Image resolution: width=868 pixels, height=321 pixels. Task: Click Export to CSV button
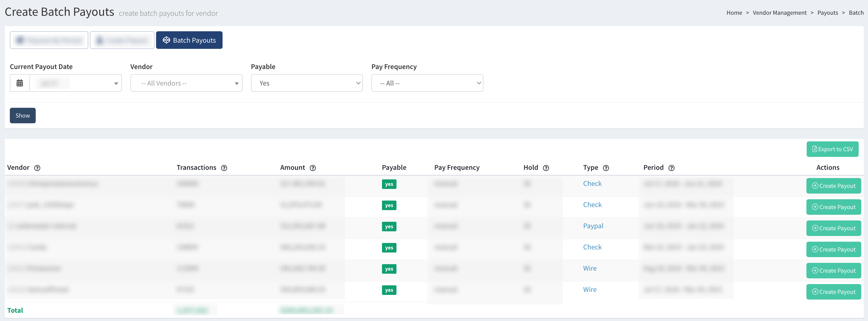pyautogui.click(x=832, y=149)
